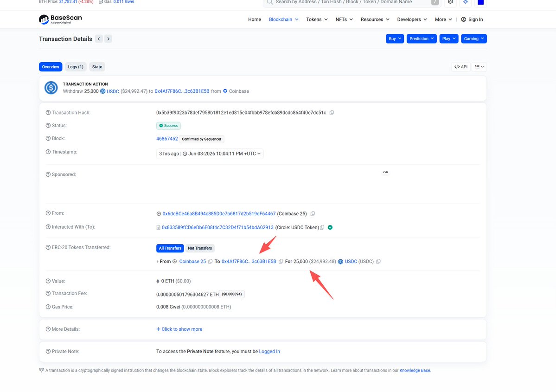556x392 pixels.
Task: Switch to the Logs (1) tab
Action: pyautogui.click(x=76, y=67)
